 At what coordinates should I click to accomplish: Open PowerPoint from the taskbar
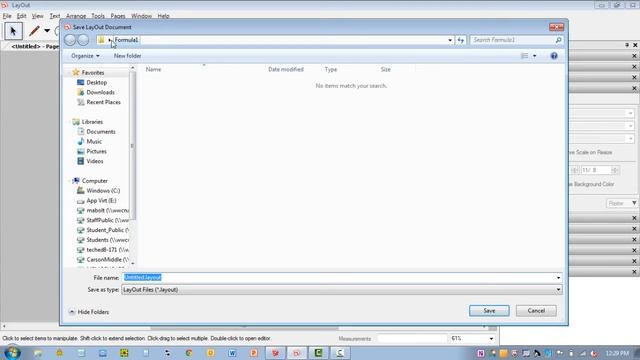pos(254,353)
